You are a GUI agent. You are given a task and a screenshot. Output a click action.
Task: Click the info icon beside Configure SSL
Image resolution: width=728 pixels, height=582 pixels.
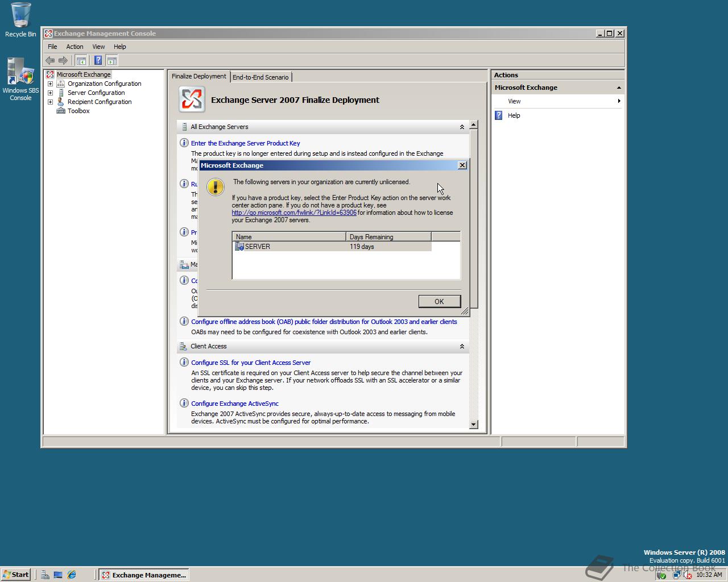(184, 362)
